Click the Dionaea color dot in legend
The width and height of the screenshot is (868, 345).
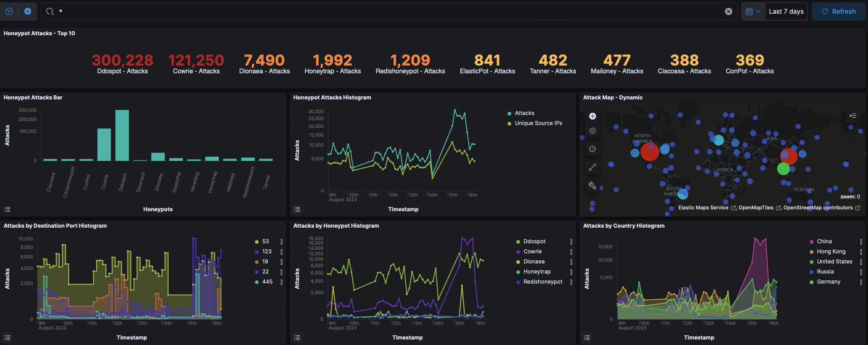[x=518, y=262]
